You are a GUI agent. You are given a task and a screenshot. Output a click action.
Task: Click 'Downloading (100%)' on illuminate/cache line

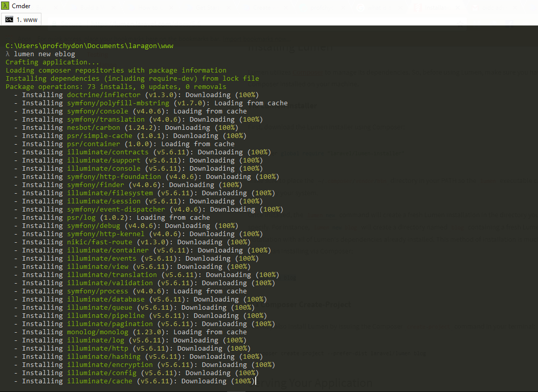click(x=218, y=381)
